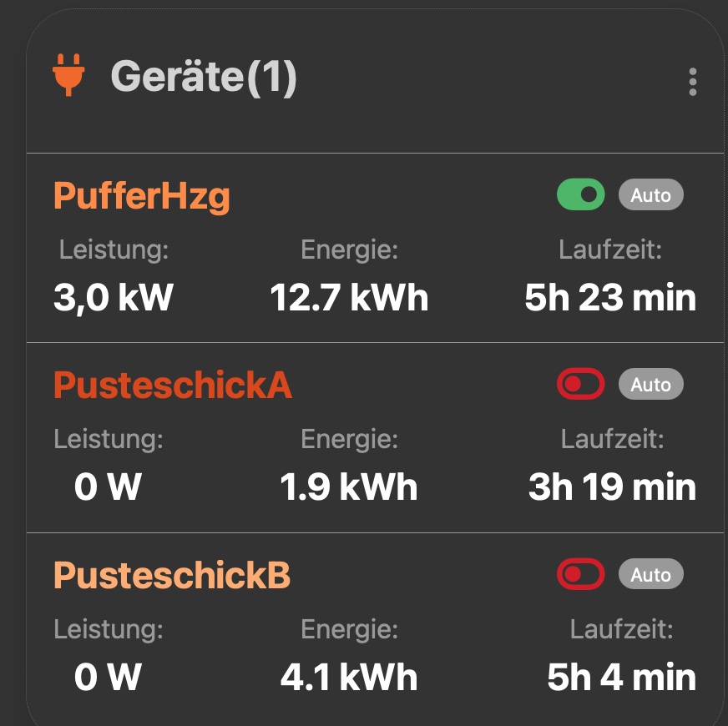Click the 4.1 kWh energy value

click(349, 678)
